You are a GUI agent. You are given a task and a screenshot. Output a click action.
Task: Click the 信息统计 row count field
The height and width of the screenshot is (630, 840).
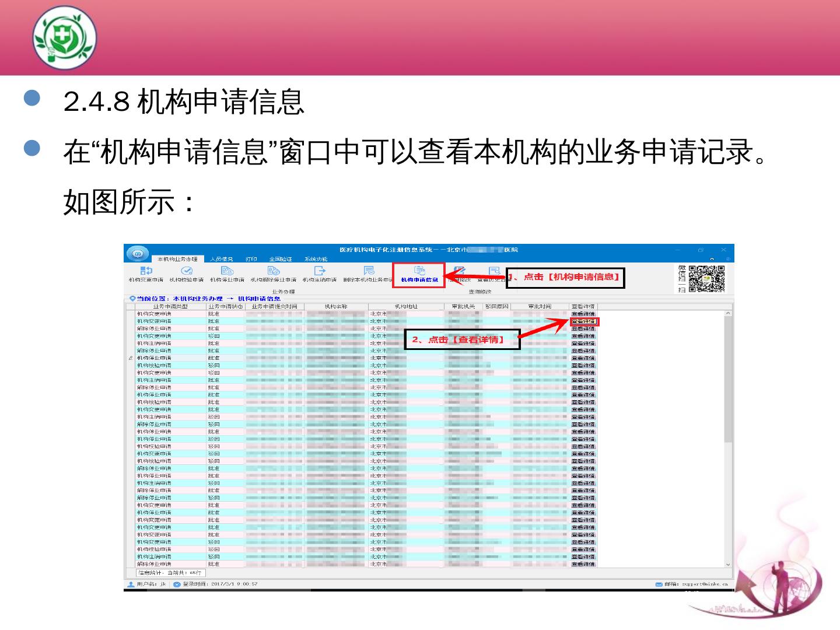coord(170,573)
